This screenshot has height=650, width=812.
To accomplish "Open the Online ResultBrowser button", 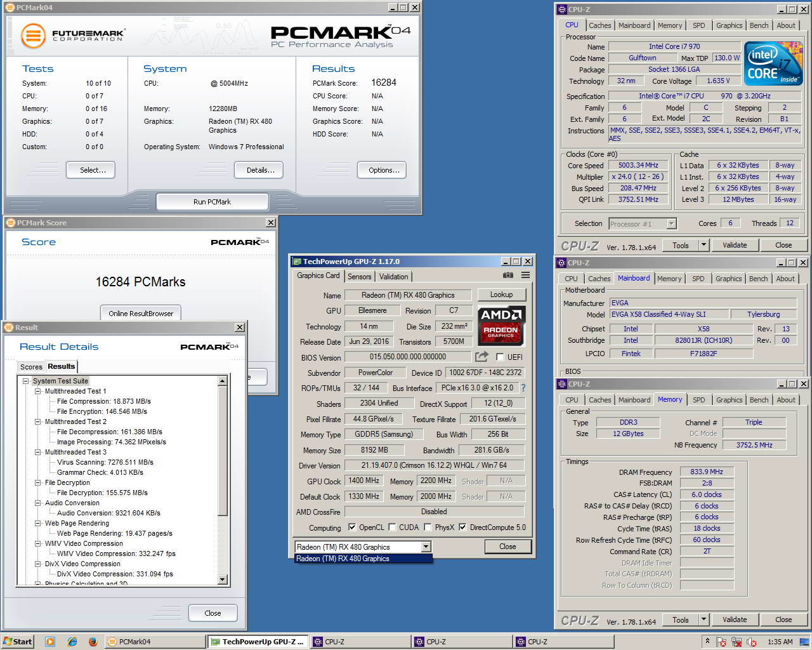I will pos(141,313).
